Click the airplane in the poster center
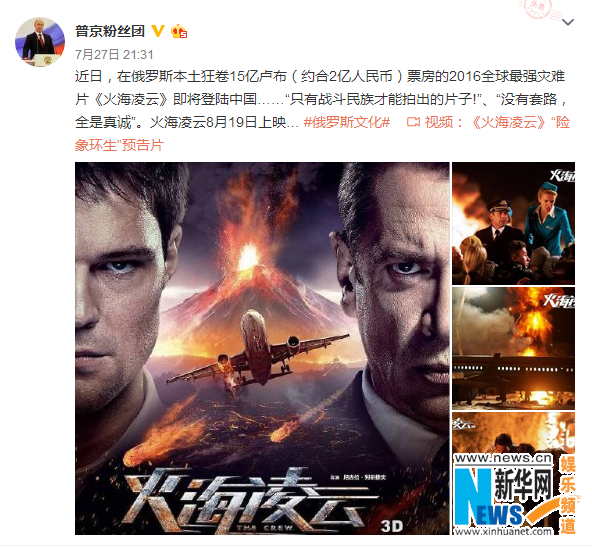This screenshot has width=592, height=547. coord(261,351)
